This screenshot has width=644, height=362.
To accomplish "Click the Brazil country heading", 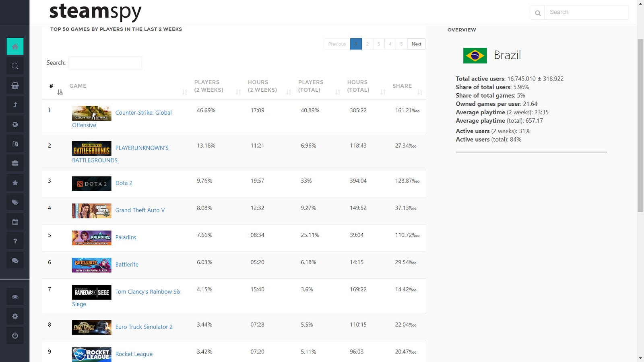I will (x=507, y=55).
